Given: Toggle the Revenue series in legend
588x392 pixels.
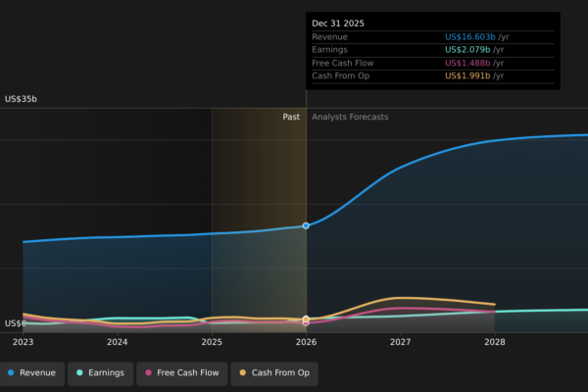Looking at the screenshot, I should 31,372.
